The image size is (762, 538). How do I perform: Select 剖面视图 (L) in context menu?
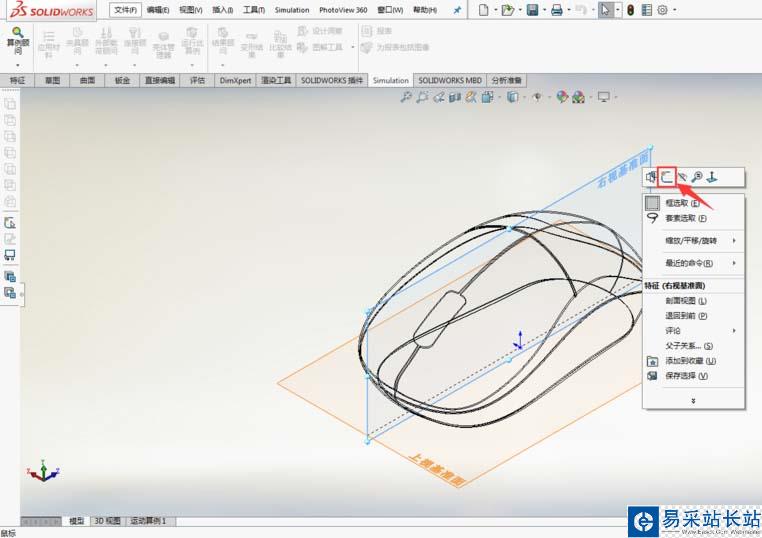(x=694, y=301)
